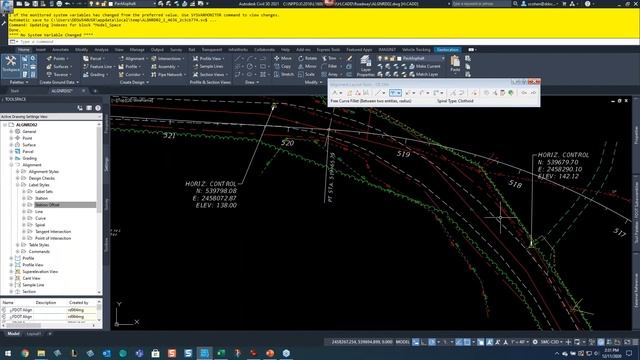Click the Points tool in ribbon

[59, 58]
